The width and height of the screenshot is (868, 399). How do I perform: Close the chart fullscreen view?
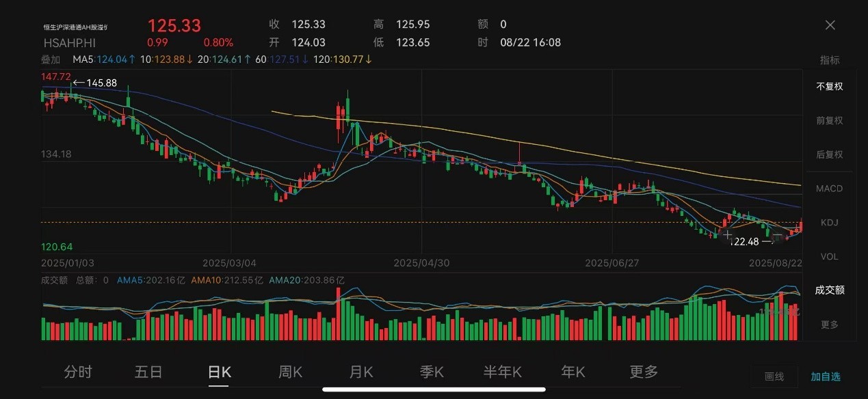click(x=830, y=25)
